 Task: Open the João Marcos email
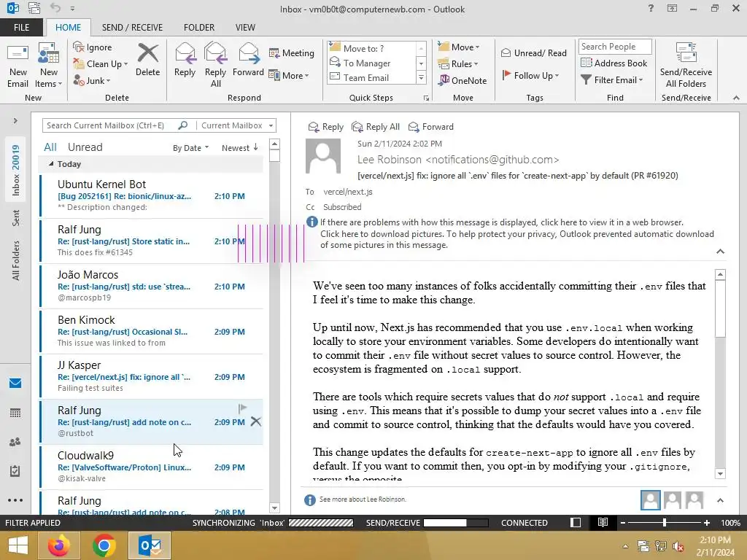pyautogui.click(x=152, y=286)
